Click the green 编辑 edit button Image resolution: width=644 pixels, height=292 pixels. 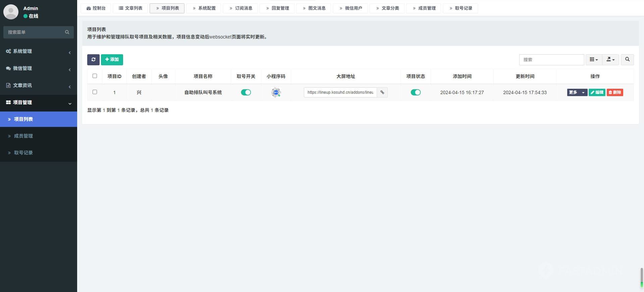(x=597, y=92)
